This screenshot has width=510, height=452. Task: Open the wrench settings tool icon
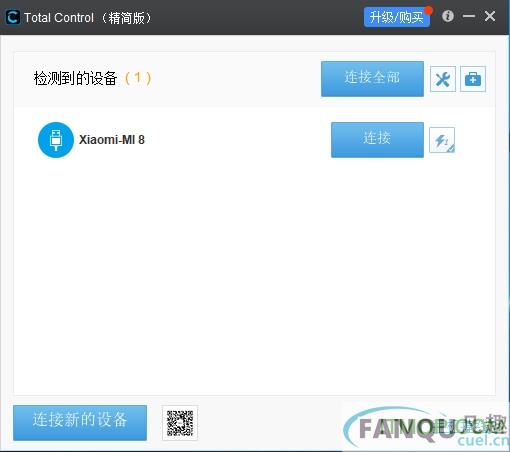click(x=443, y=79)
